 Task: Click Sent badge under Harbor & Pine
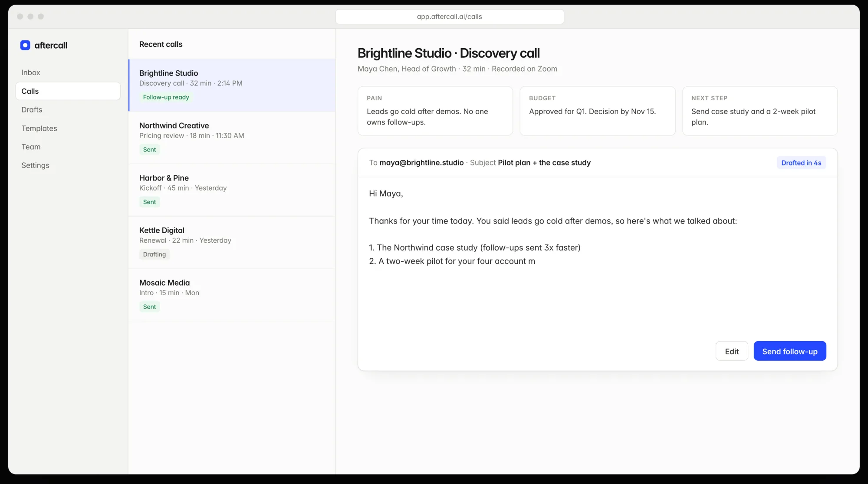(150, 202)
